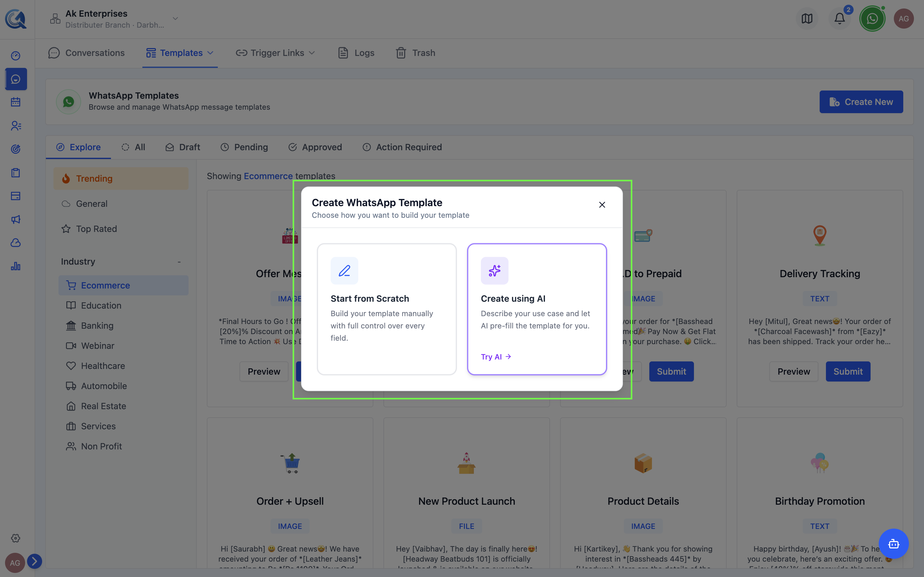Choose the Create using AI card
Image resolution: width=924 pixels, height=577 pixels.
537,309
